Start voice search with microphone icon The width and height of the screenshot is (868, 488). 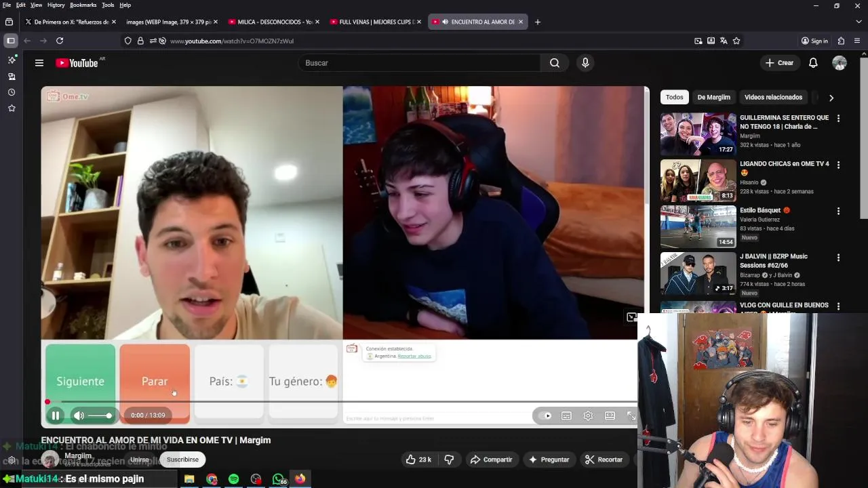[585, 63]
